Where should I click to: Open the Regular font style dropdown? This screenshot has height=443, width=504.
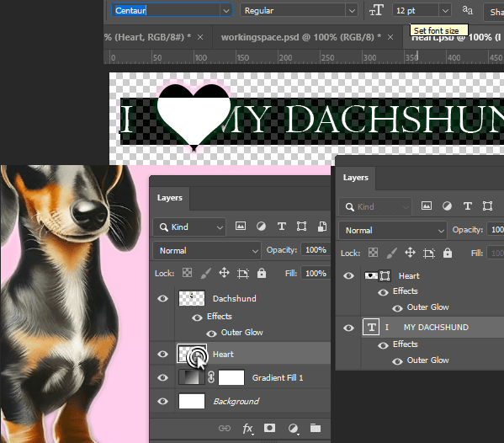(352, 11)
